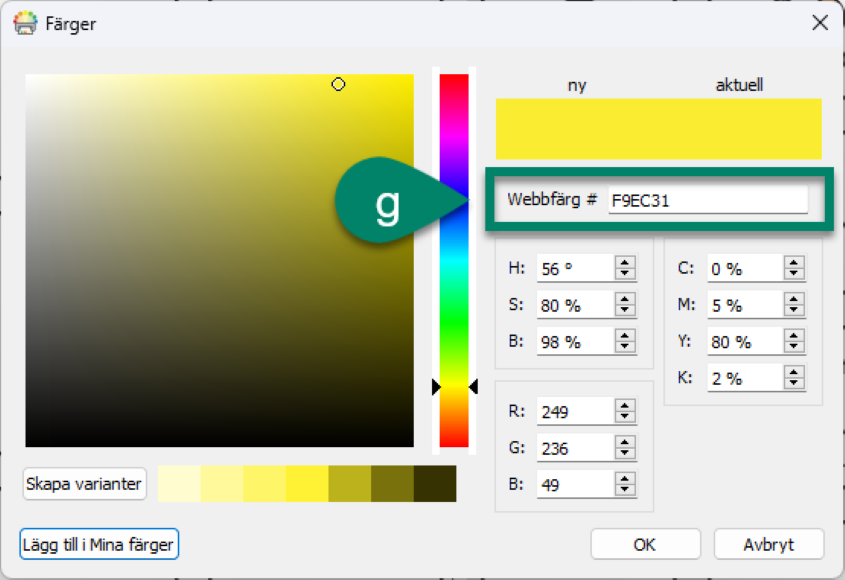Select the darkest olive variant swatch

pyautogui.click(x=434, y=484)
